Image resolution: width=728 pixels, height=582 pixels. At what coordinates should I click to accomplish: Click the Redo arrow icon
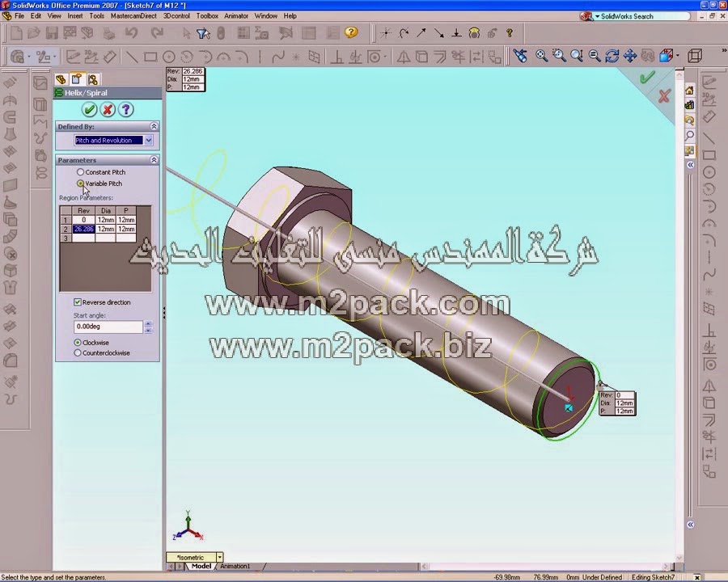(x=157, y=33)
